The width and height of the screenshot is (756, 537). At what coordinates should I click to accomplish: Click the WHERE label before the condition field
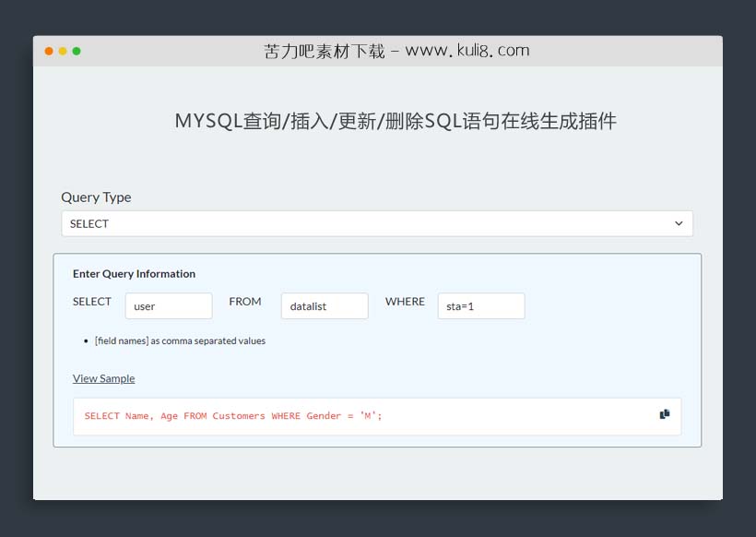pos(404,301)
